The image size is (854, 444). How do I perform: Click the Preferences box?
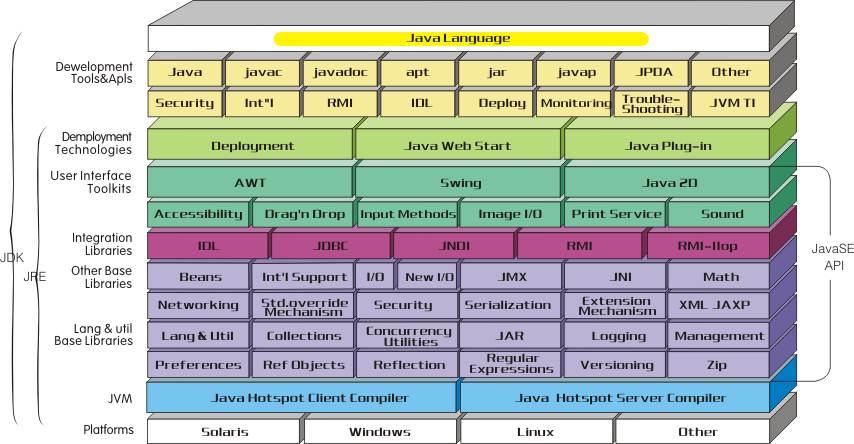(198, 364)
